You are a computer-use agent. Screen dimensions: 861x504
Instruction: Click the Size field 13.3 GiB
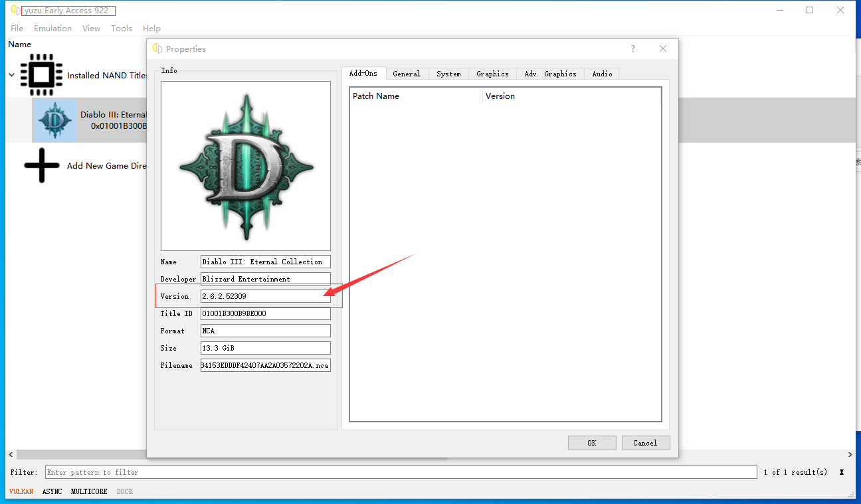pos(265,348)
